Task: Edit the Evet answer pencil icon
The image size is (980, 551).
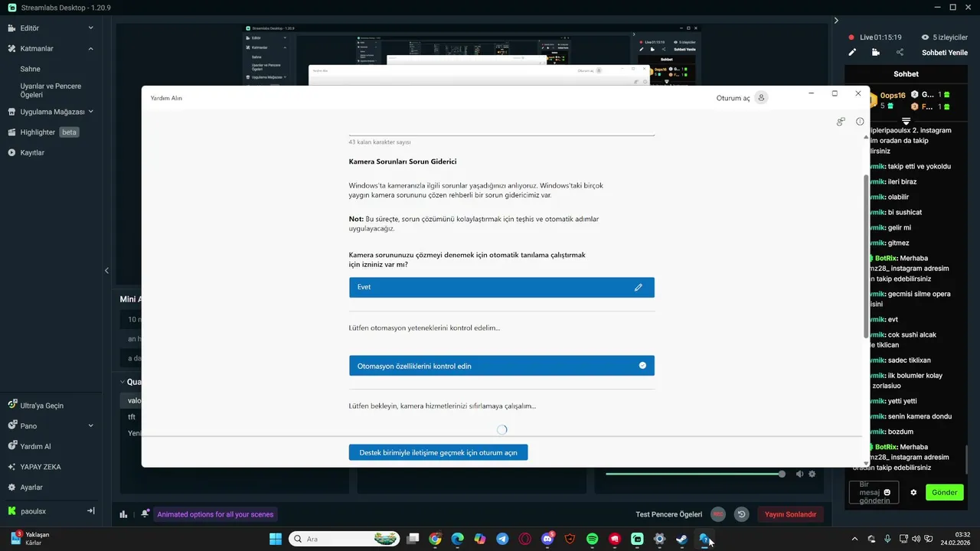Action: (x=639, y=287)
